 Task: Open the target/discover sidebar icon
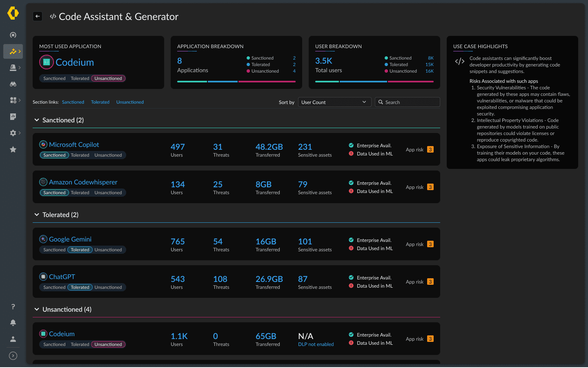13,35
